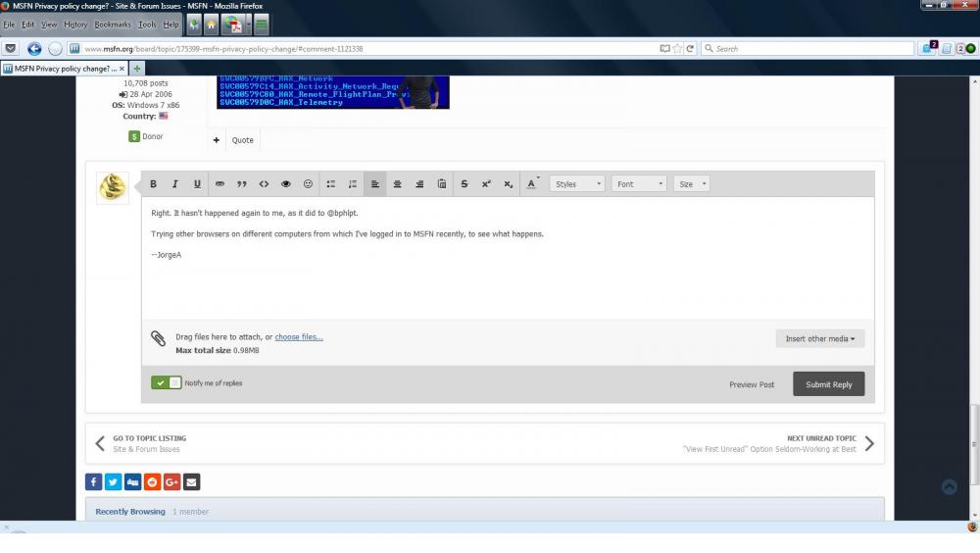Insert a quote block
This screenshot has width=980, height=553.
coord(242,184)
